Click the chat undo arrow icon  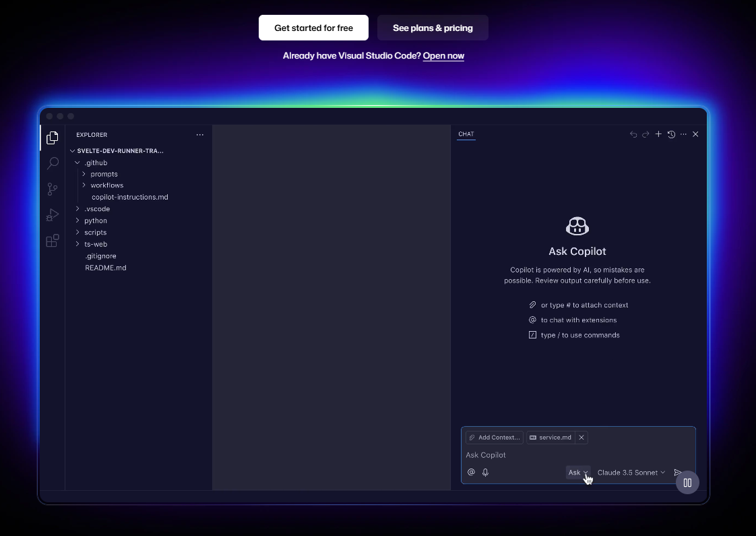tap(633, 134)
